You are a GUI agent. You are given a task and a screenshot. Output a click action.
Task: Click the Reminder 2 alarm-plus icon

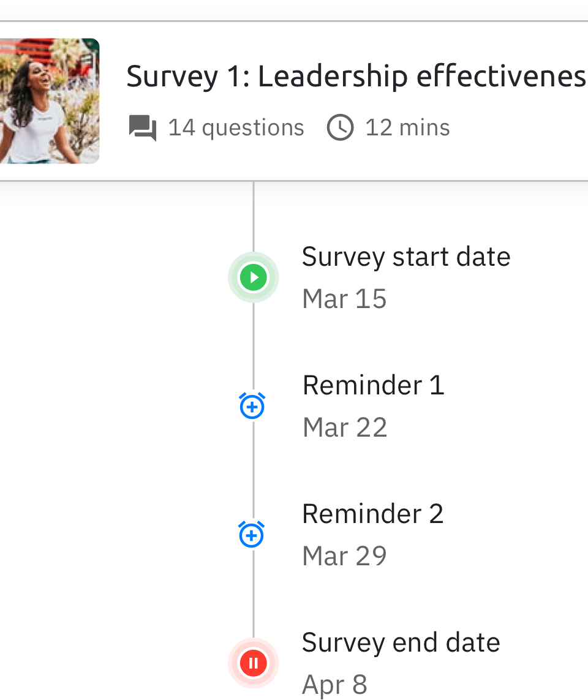coord(252,534)
